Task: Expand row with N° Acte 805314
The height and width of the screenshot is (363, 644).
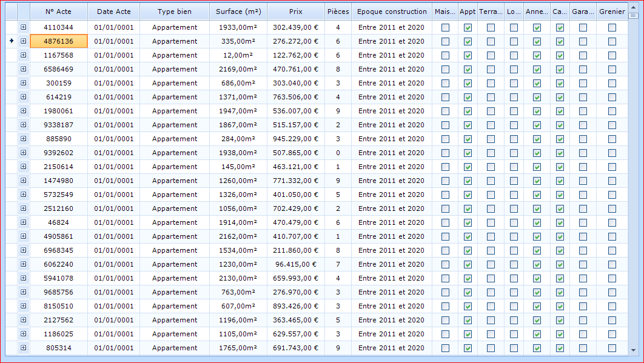Action: pos(24,348)
